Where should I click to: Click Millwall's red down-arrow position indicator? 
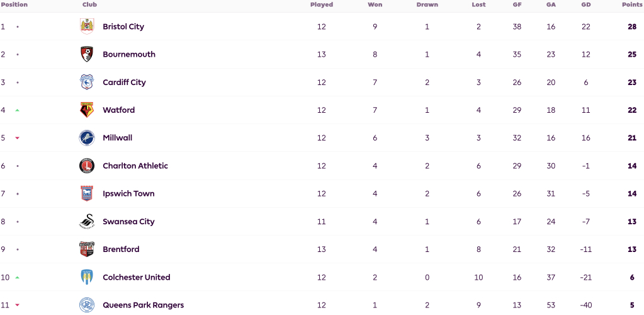tap(17, 138)
